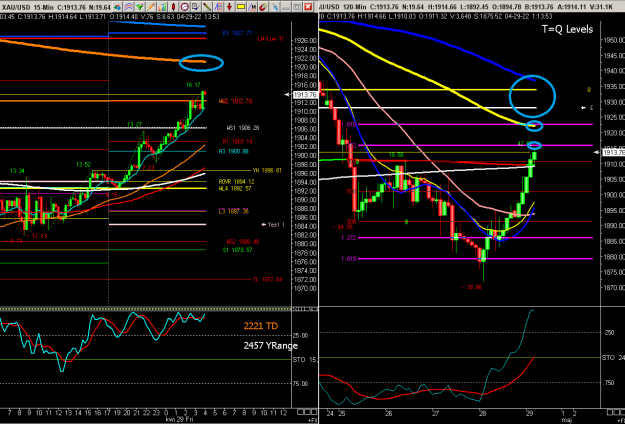Click the YL 1872.04 level label
This screenshot has height=424, width=625.
click(267, 279)
